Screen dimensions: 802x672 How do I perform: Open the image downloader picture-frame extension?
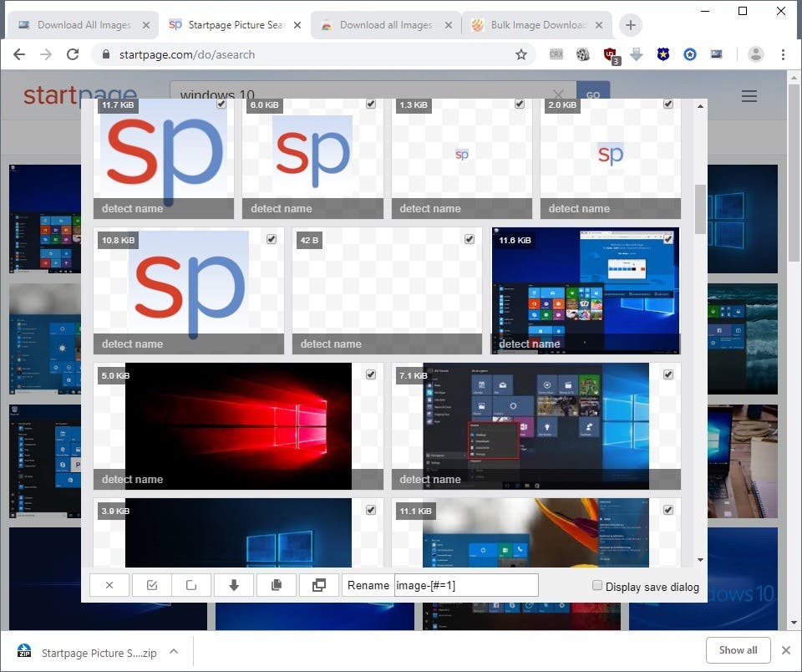coord(716,54)
